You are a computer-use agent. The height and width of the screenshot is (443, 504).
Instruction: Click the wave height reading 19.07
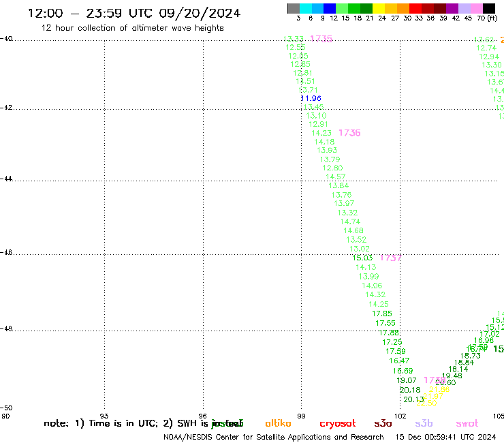(x=407, y=380)
